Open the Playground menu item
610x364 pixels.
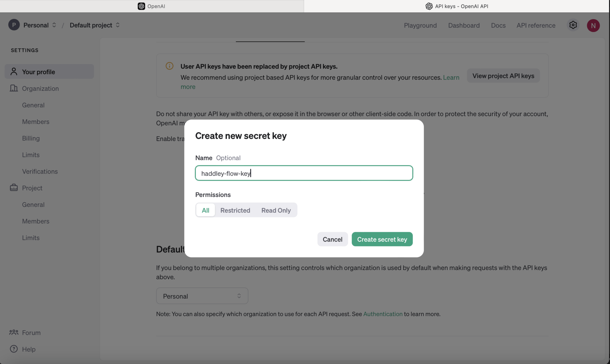(420, 25)
